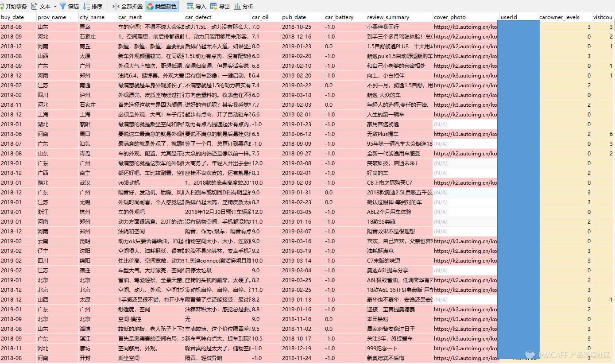Screen dimensions: 615x364
Task: Click review summary cell 油耗挺满意
Action: (x=399, y=251)
